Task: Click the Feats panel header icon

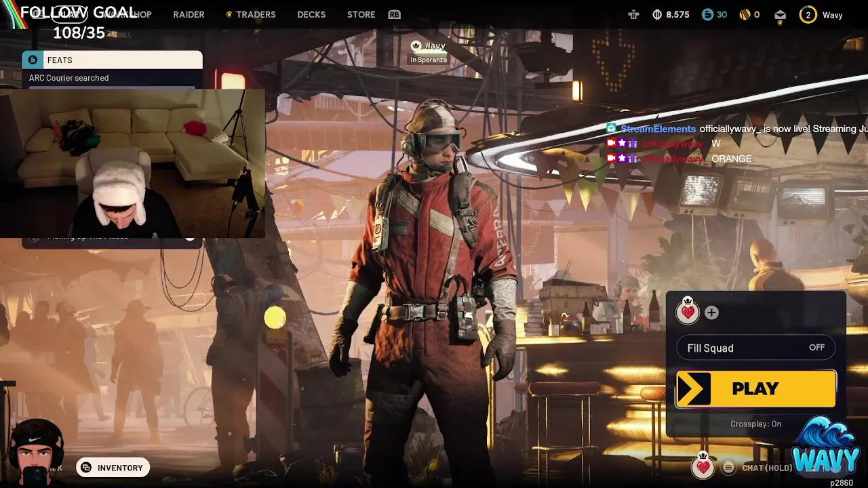Action: pyautogui.click(x=33, y=60)
